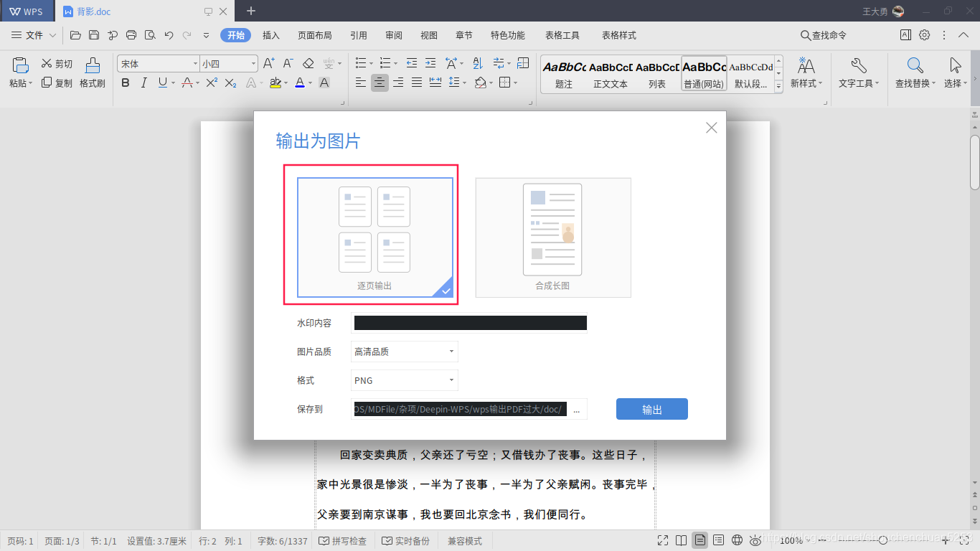This screenshot has height=551, width=980.
Task: Set right text alignment
Action: coord(398,83)
